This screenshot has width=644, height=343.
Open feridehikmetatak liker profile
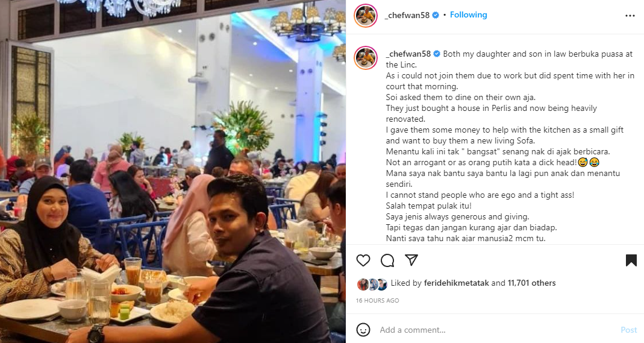[457, 283]
